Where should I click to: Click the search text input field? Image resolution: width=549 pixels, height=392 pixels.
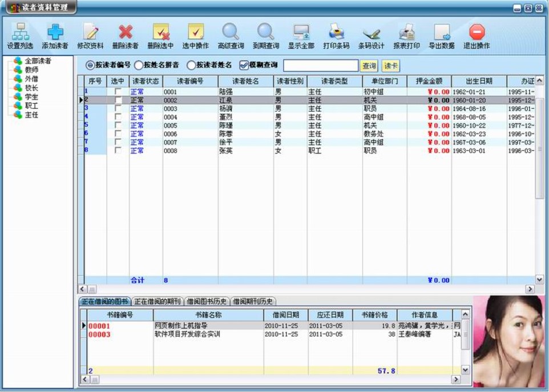[321, 66]
